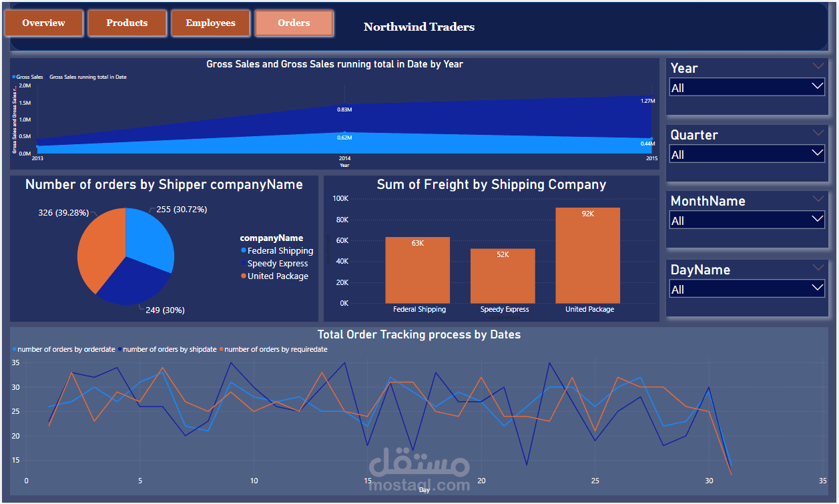Click number of orders by requiredate legend
839x504 pixels.
[x=273, y=349]
